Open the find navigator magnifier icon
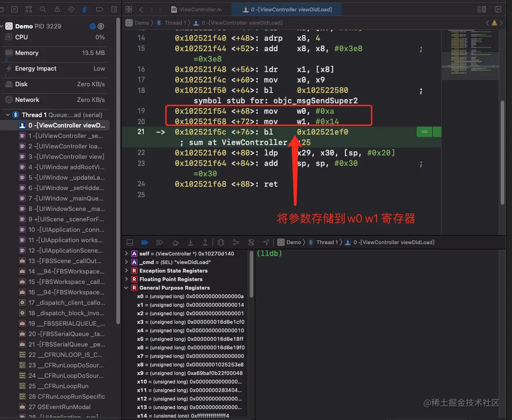 coord(43,9)
